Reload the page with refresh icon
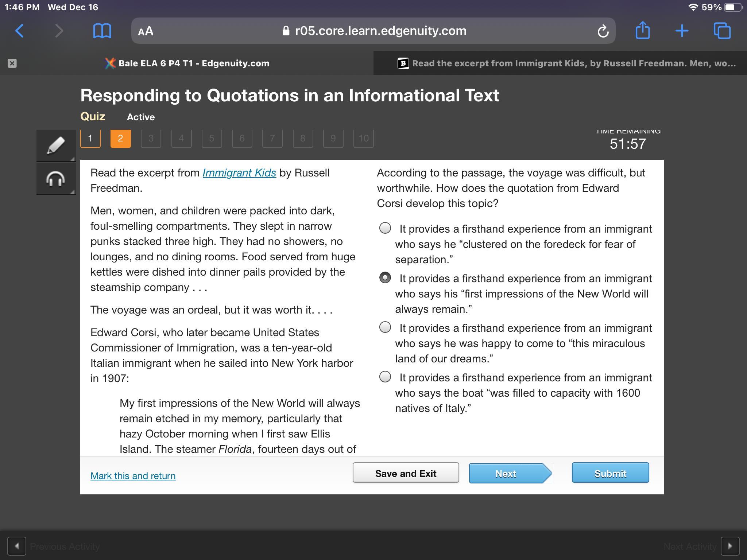Image resolution: width=747 pixels, height=560 pixels. coord(603,31)
